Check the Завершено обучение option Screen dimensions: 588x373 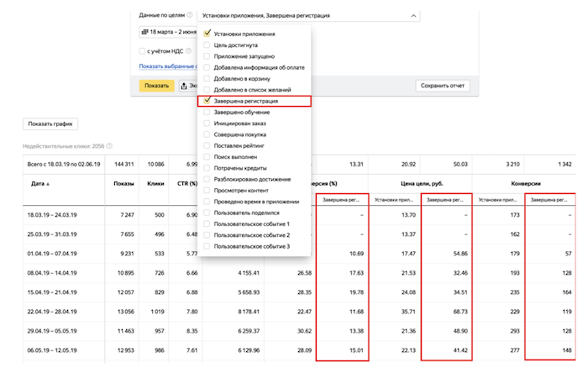point(207,112)
